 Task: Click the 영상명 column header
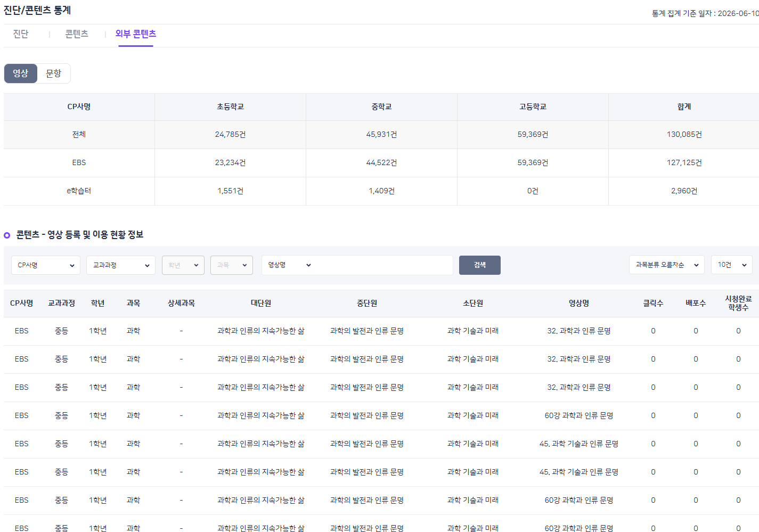pyautogui.click(x=579, y=304)
